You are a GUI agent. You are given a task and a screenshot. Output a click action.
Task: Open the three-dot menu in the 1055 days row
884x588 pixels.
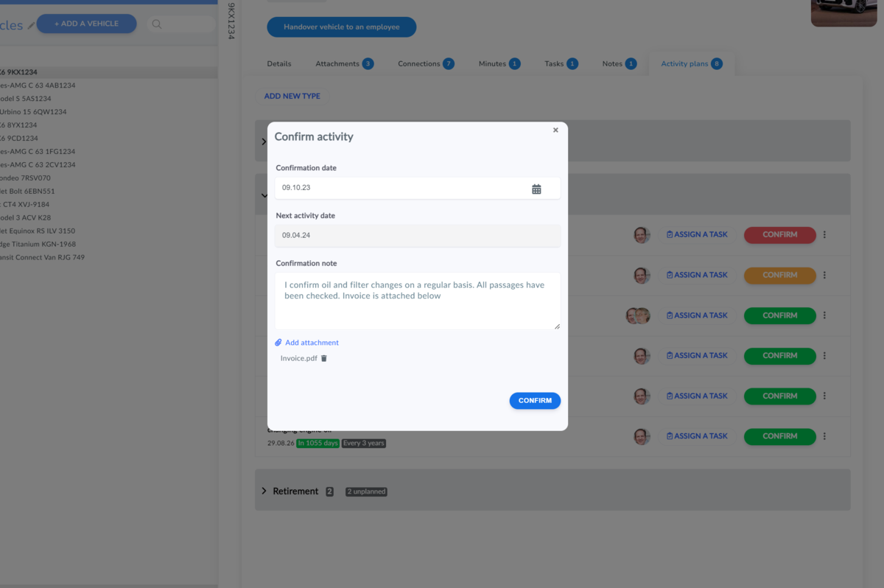[x=824, y=436]
